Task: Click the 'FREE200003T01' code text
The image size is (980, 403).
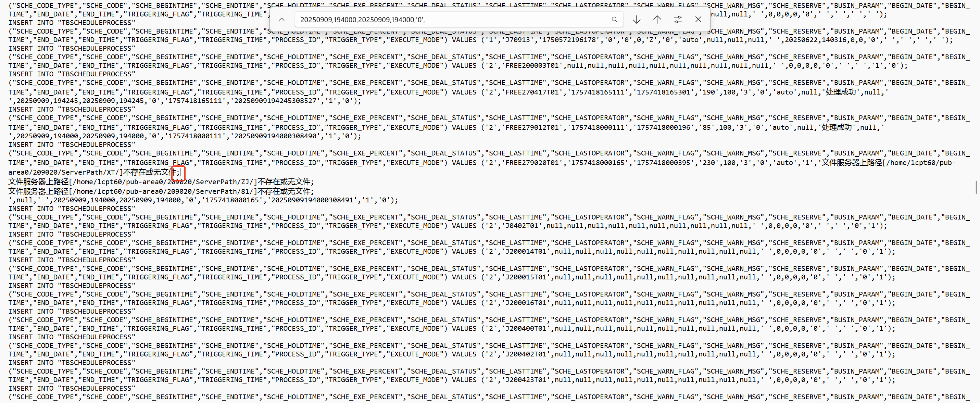Action: (533, 65)
